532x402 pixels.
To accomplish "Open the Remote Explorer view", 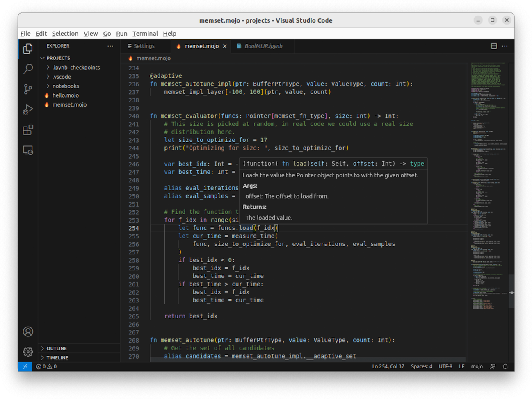I will pos(28,150).
